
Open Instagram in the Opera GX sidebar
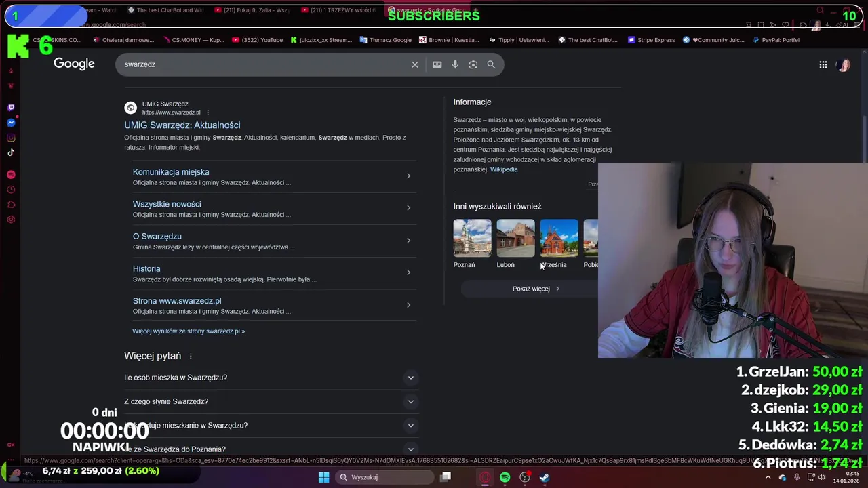(x=11, y=138)
